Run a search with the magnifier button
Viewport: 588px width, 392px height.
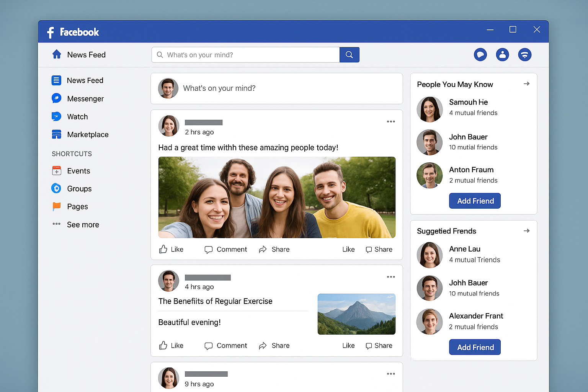349,54
